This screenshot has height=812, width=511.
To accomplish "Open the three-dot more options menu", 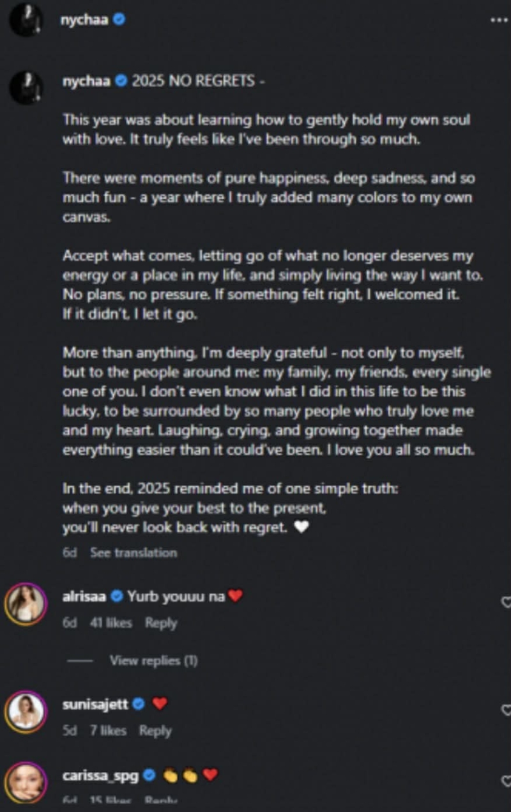I will (x=499, y=20).
